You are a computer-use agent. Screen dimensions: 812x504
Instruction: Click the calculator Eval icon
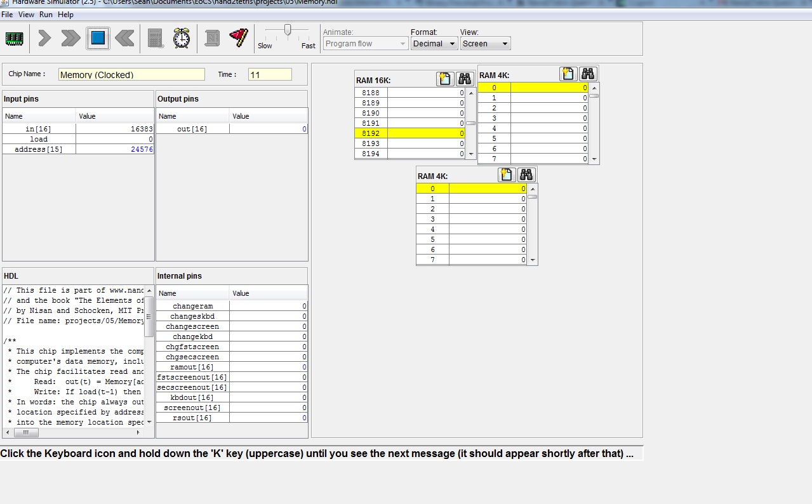pos(156,39)
